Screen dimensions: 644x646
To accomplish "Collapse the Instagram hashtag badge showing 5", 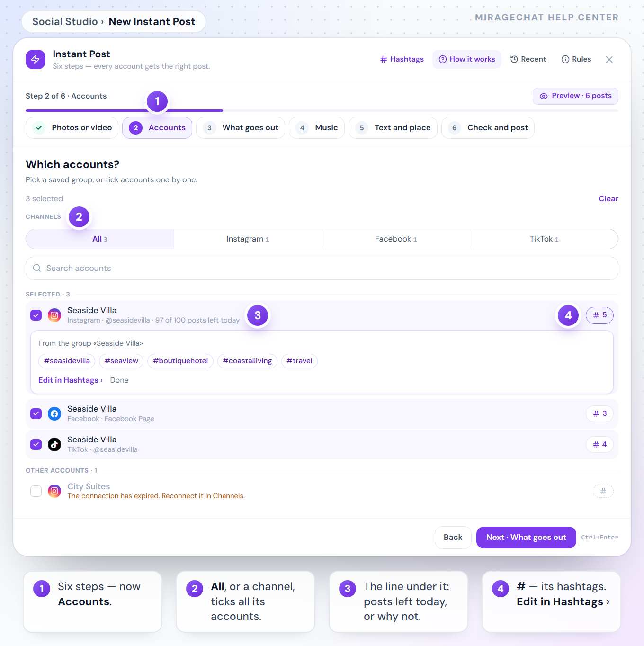I will tap(599, 315).
